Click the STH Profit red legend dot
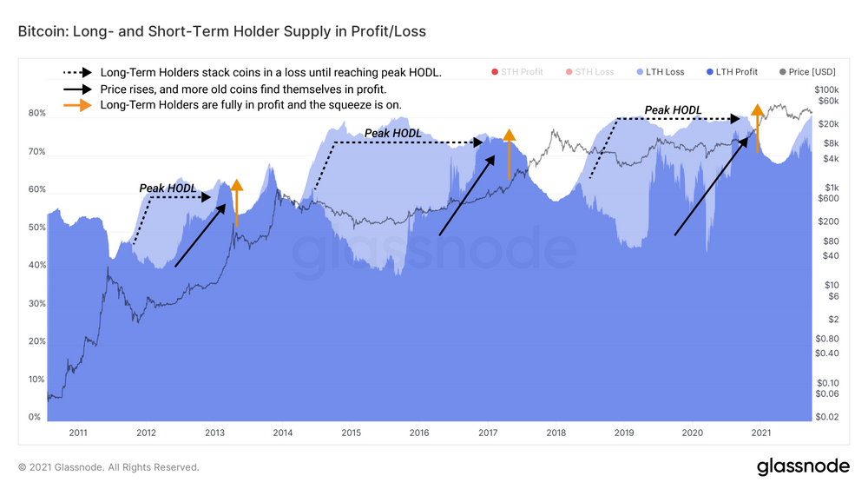The width and height of the screenshot is (868, 489). point(495,71)
